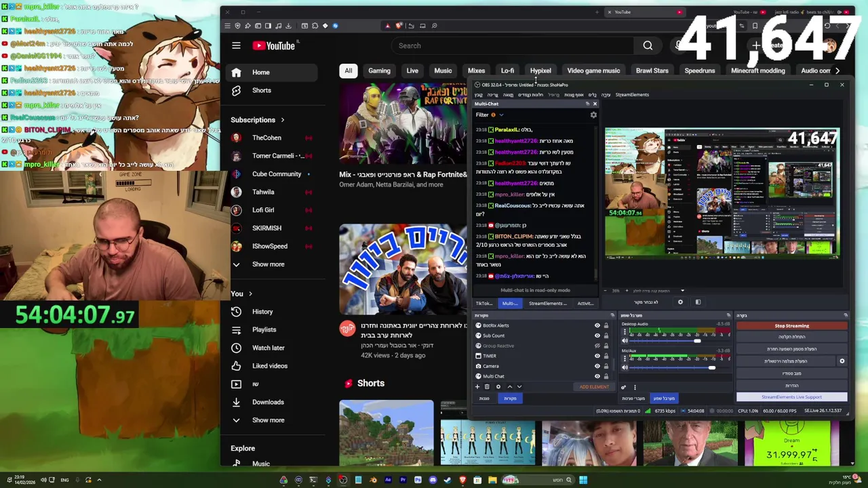Open the Minecraft short thumbnail

click(387, 433)
